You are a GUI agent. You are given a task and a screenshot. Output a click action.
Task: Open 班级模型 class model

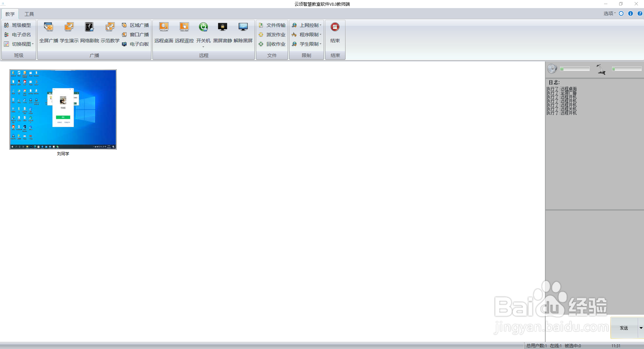18,25
